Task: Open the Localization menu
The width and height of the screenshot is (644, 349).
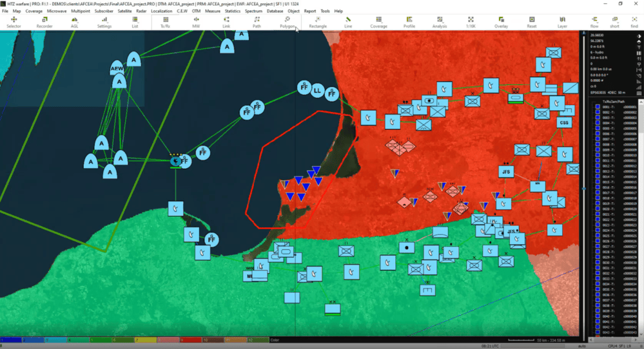Action: (x=161, y=11)
